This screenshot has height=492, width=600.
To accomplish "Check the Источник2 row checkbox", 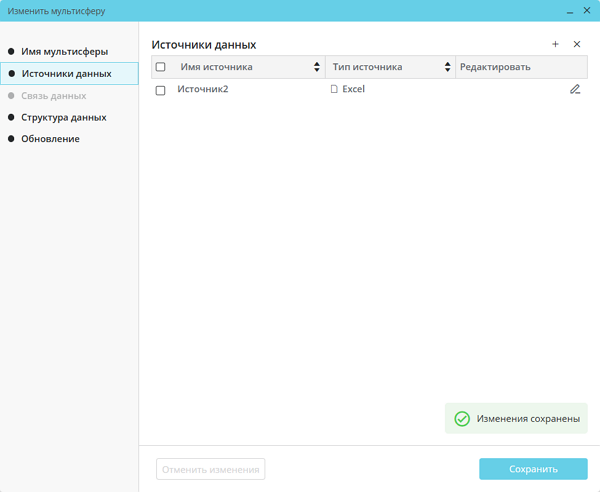I will (x=160, y=90).
